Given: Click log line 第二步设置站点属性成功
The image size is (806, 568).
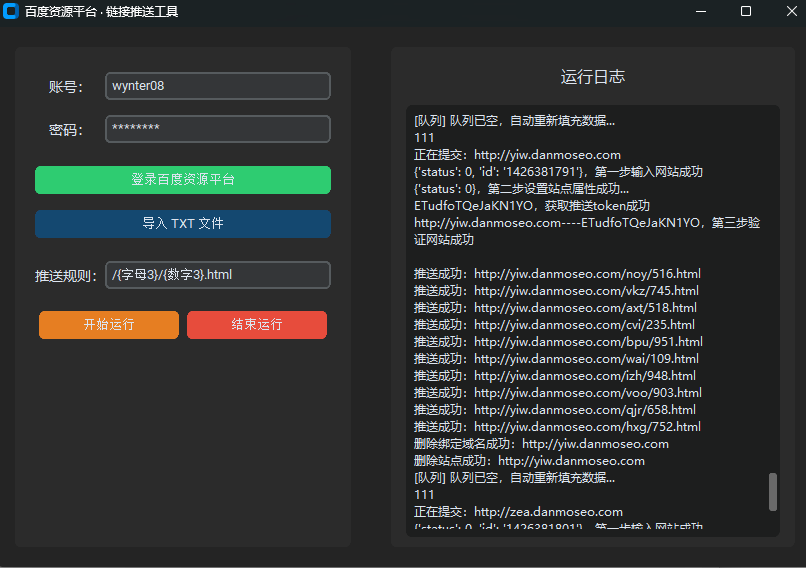Looking at the screenshot, I should tap(521, 189).
